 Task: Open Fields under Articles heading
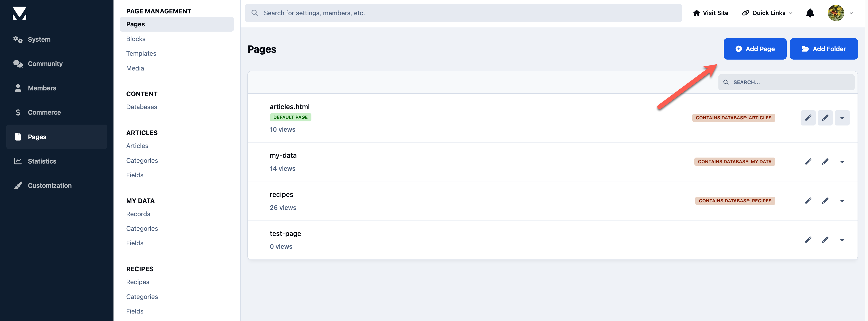135,175
